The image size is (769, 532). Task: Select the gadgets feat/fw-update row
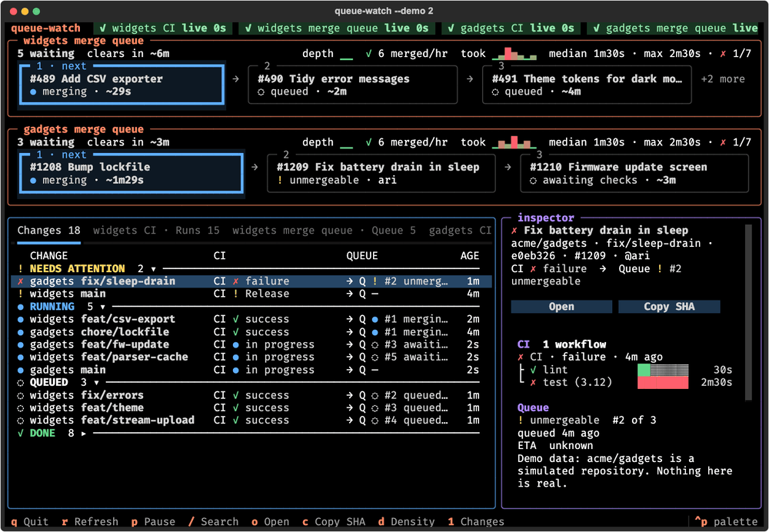coord(250,344)
